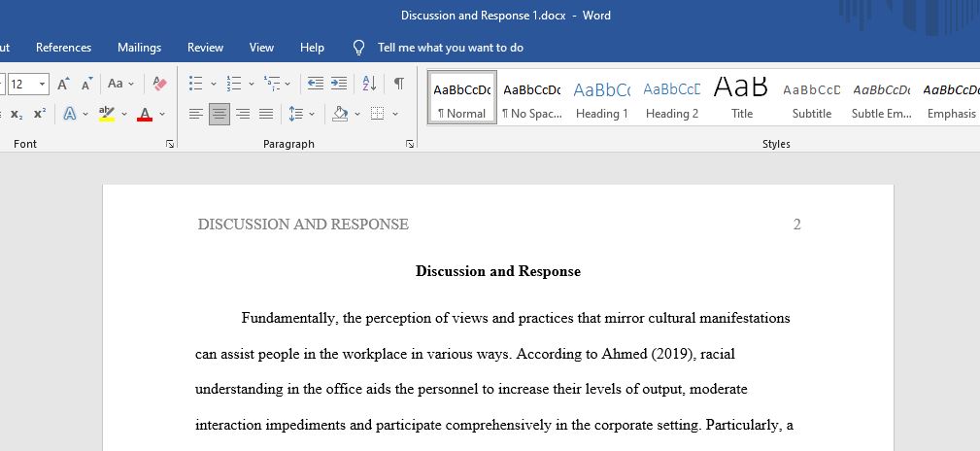Justify paragraph text

point(266,114)
